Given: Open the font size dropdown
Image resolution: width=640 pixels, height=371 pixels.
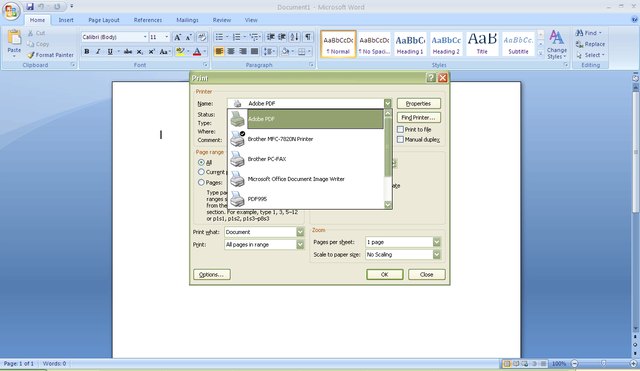Looking at the screenshot, I should (167, 37).
